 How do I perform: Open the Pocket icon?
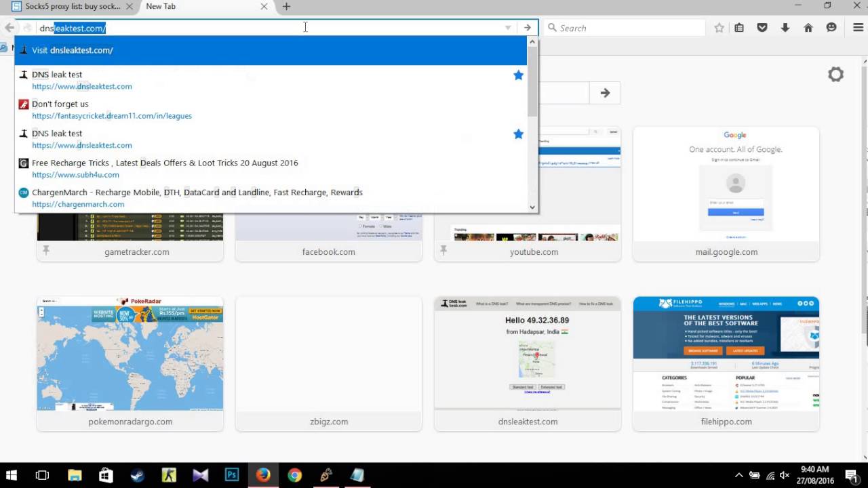762,28
